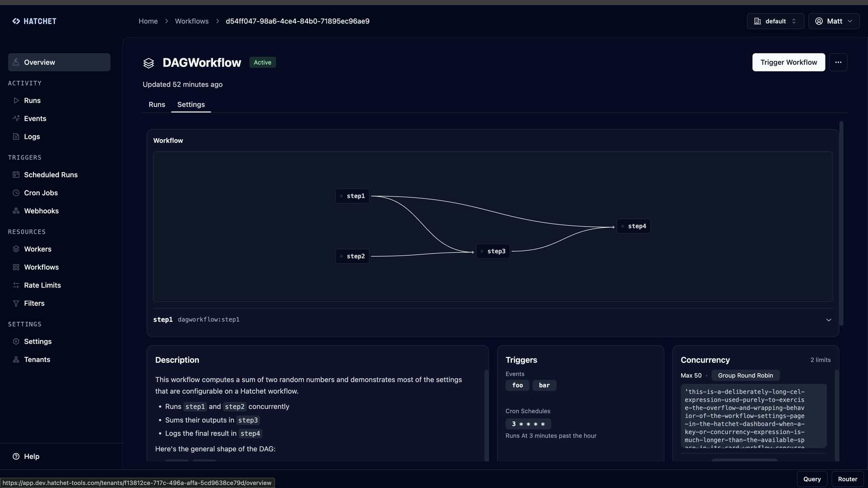Open the Query devtools button

[x=812, y=479]
